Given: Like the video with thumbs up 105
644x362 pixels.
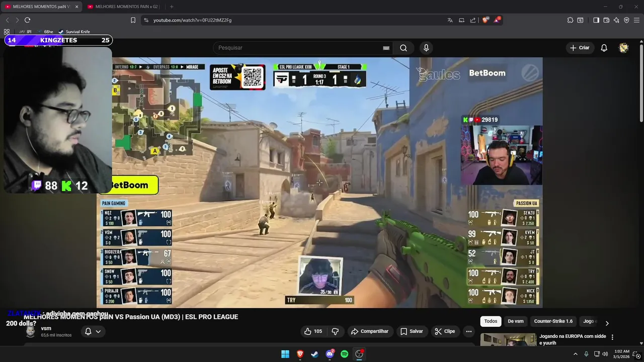Looking at the screenshot, I should 313,331.
